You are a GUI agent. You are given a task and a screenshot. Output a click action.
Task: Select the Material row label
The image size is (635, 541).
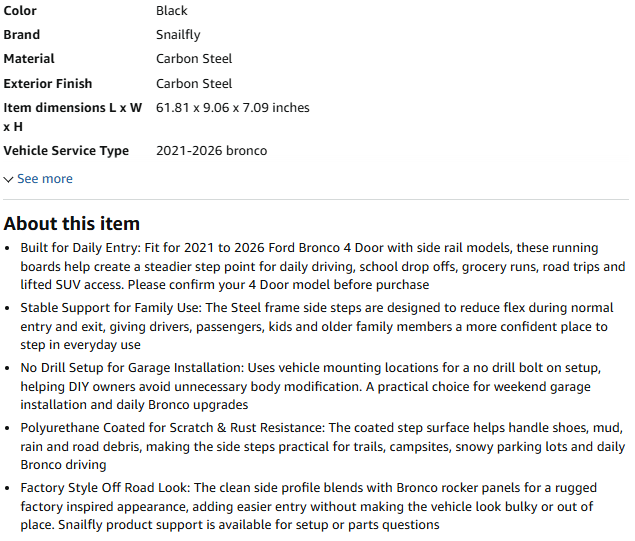click(x=29, y=59)
